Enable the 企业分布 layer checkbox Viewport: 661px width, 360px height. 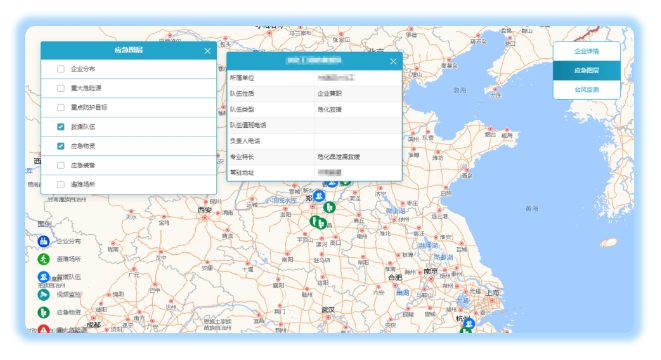click(61, 69)
